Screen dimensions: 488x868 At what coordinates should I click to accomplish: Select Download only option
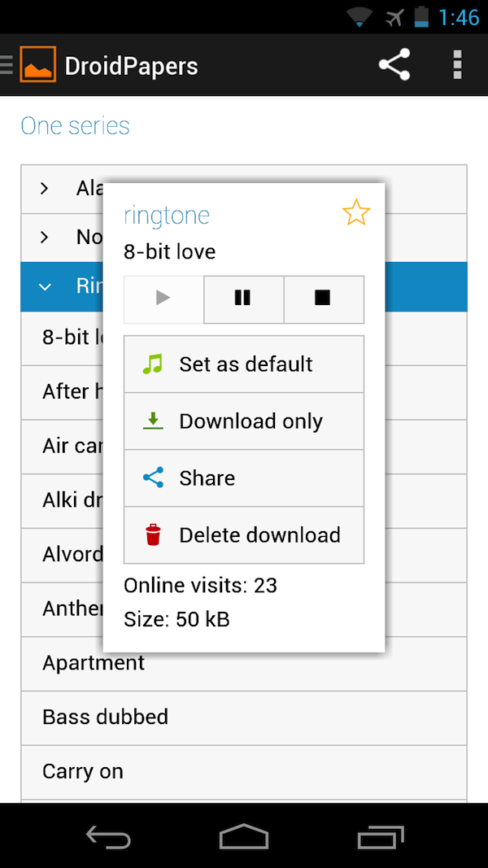coord(244,421)
